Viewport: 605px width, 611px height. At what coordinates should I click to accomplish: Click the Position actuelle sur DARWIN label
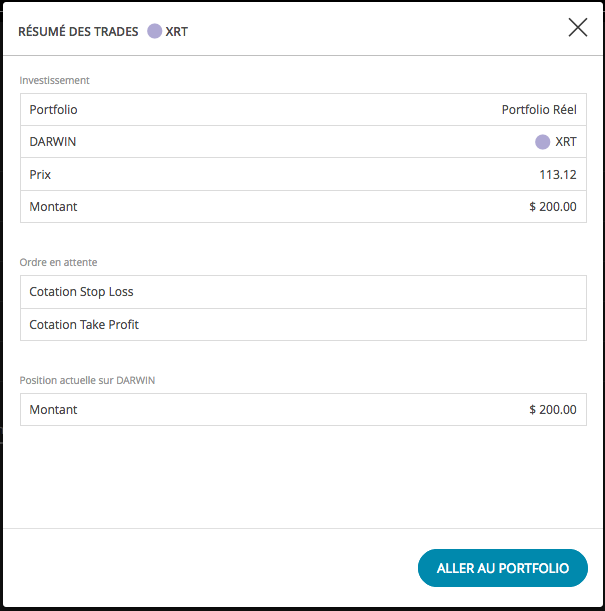87,380
